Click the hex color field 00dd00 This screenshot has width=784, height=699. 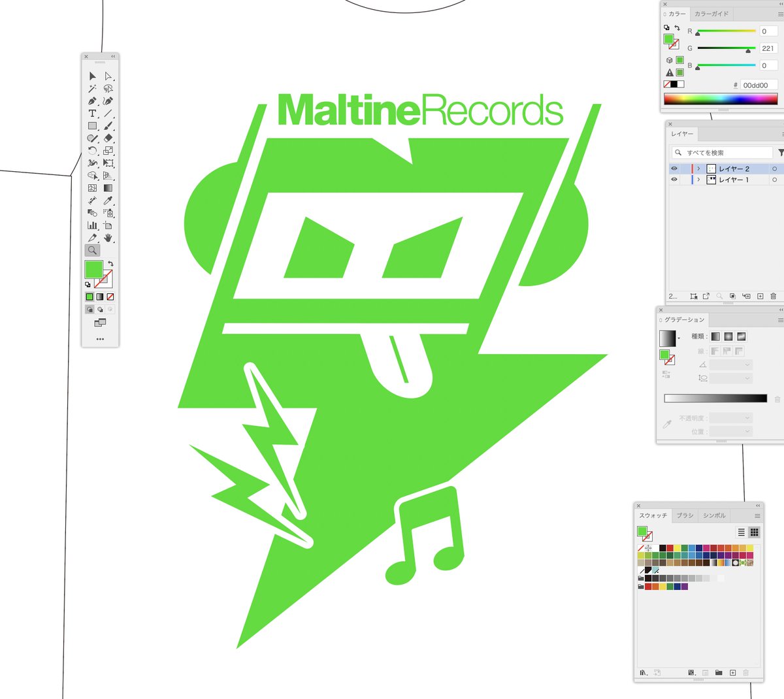click(759, 85)
